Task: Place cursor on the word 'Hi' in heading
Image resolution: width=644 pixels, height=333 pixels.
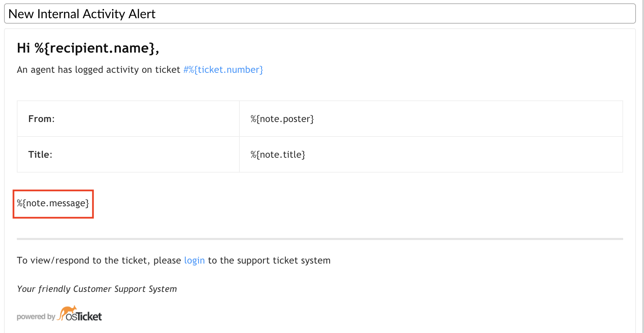Action: [x=24, y=48]
